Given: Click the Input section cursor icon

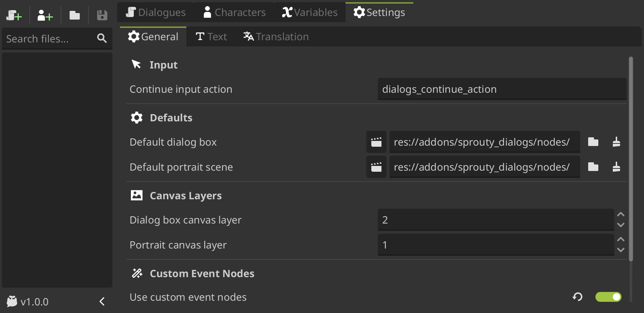Looking at the screenshot, I should coord(136,64).
